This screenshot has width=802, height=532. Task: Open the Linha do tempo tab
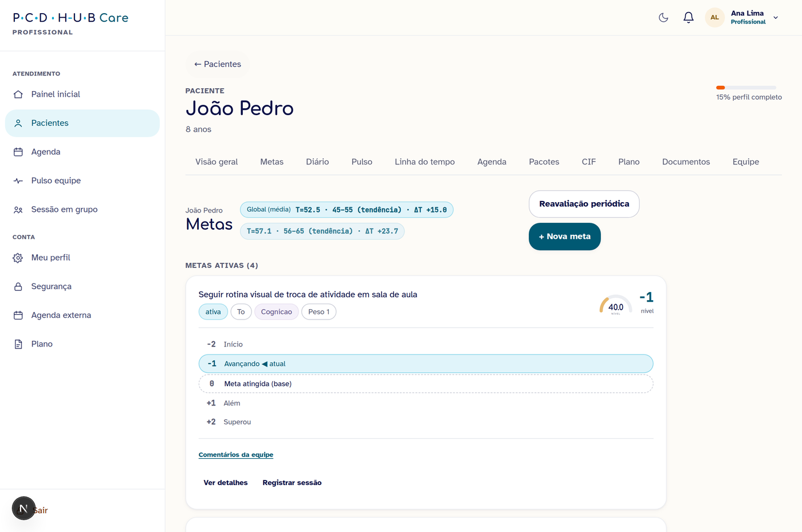tap(424, 162)
